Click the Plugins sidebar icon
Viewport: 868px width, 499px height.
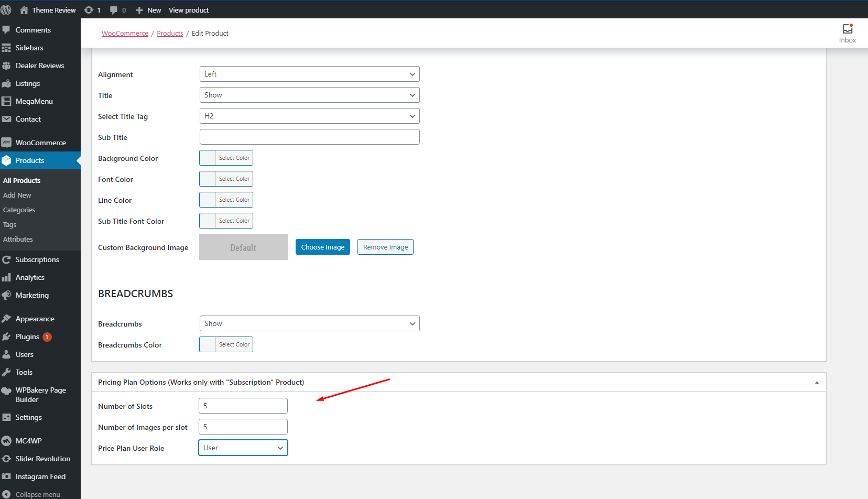(x=6, y=337)
